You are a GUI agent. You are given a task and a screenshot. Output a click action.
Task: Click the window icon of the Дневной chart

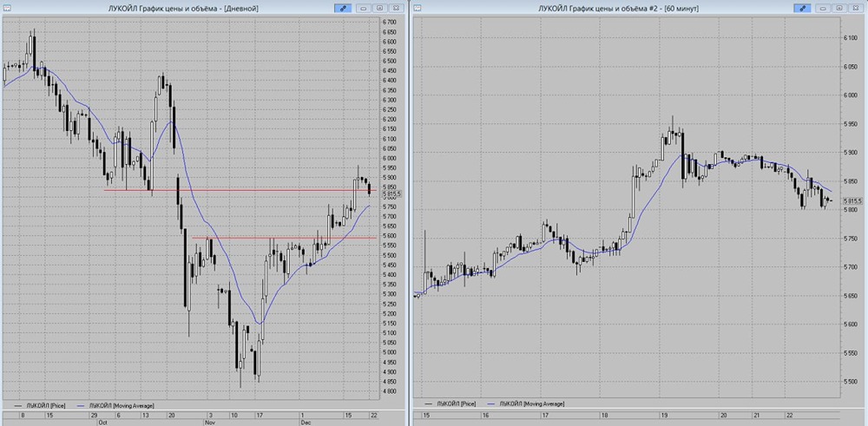(x=7, y=8)
